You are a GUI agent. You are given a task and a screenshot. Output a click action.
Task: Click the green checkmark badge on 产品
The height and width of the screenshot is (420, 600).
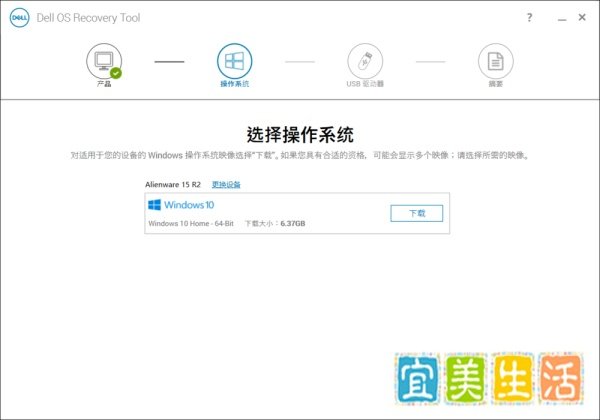[116, 73]
